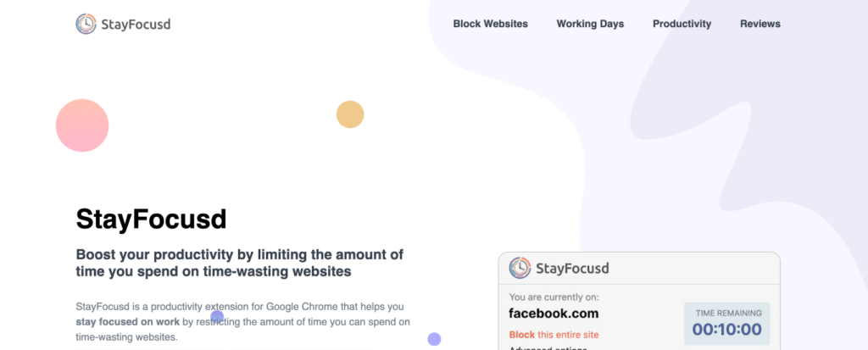This screenshot has width=868, height=350.
Task: Go to the Working Days section
Action: (x=590, y=24)
